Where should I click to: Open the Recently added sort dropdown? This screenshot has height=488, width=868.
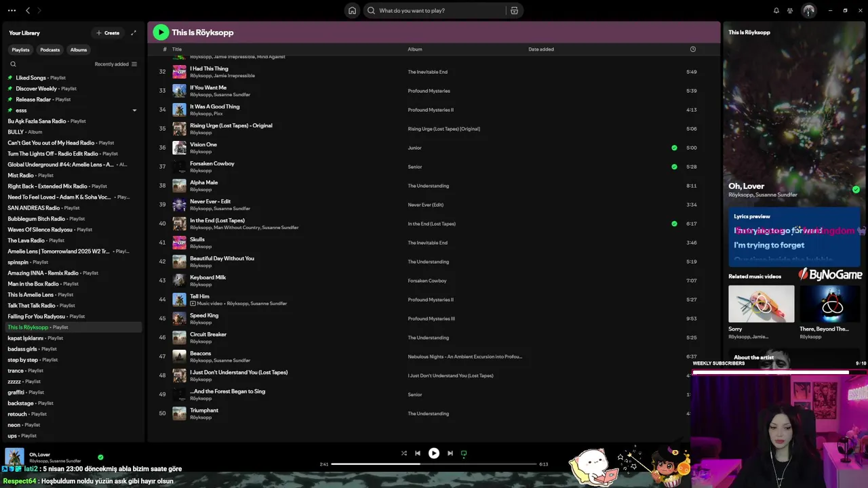[x=116, y=64]
